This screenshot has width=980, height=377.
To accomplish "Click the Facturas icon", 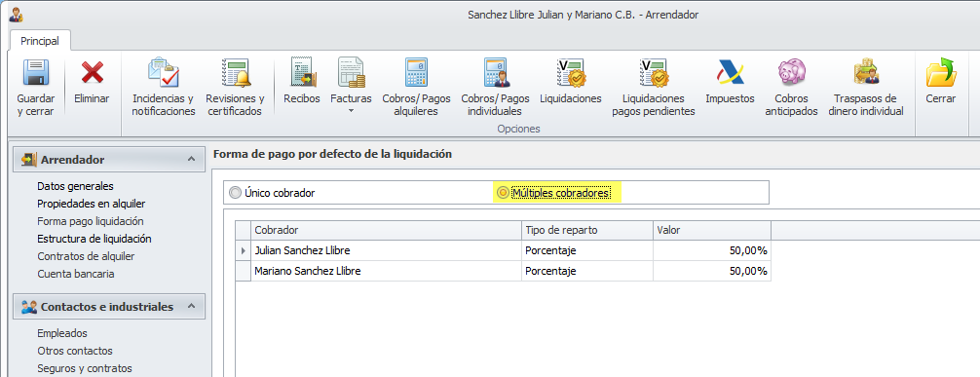I will click(351, 72).
